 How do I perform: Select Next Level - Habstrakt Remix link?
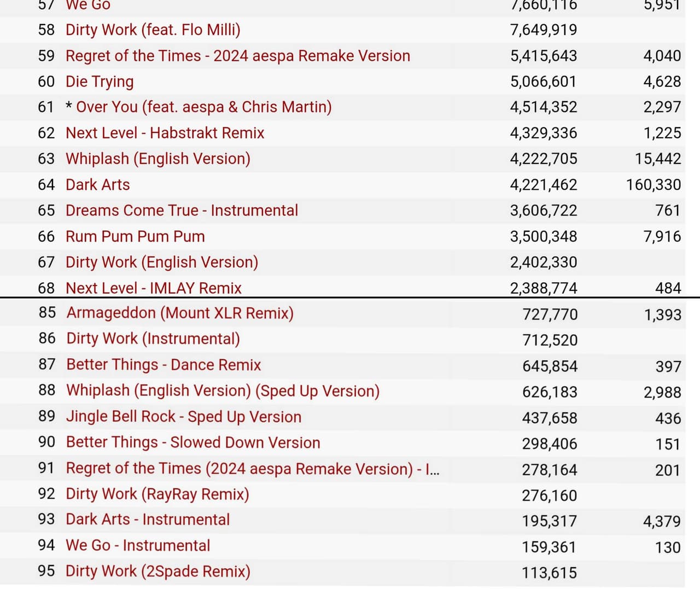[165, 133]
